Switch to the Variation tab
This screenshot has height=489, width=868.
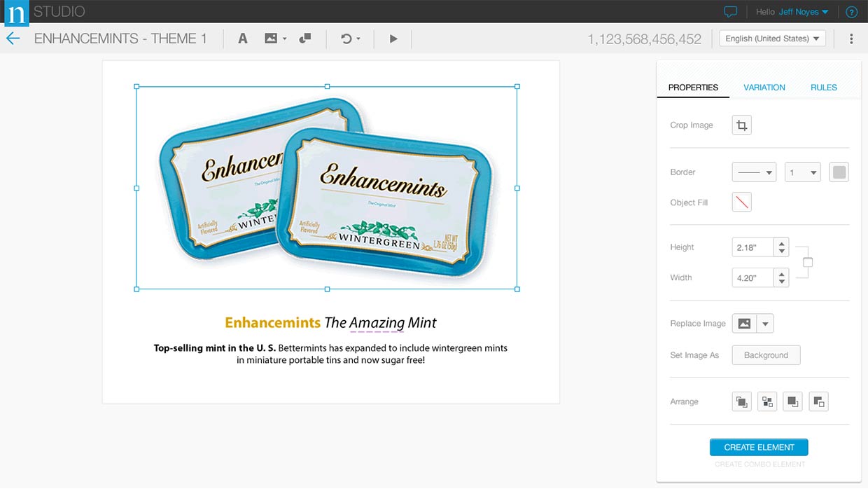click(x=764, y=88)
